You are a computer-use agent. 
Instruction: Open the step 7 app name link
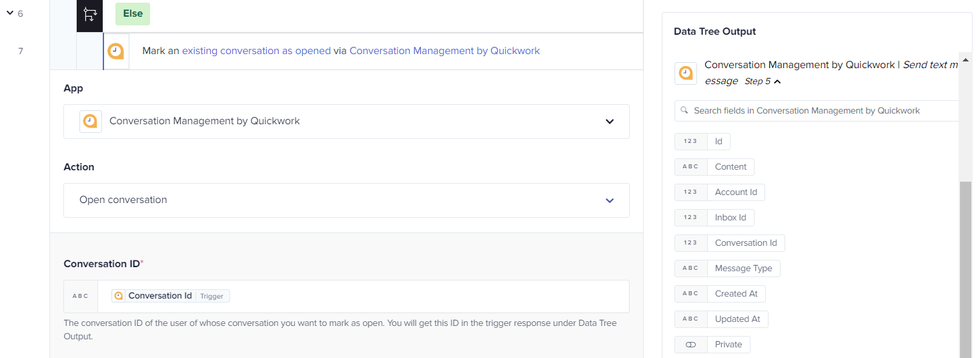tap(444, 51)
